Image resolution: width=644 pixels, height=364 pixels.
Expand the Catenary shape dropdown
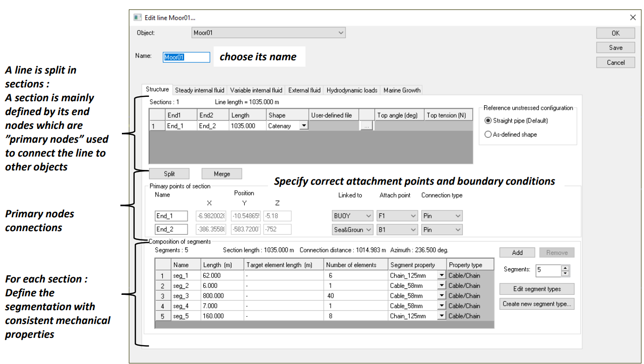click(x=303, y=126)
